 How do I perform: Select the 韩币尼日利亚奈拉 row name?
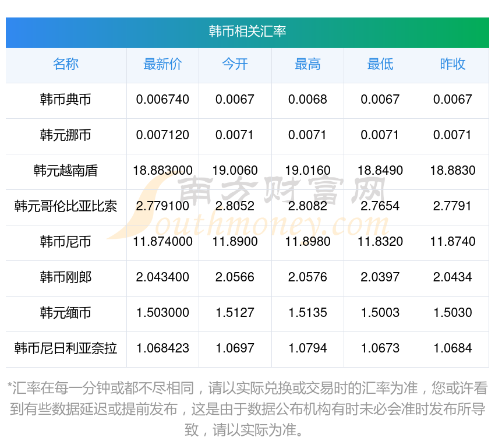tap(66, 348)
